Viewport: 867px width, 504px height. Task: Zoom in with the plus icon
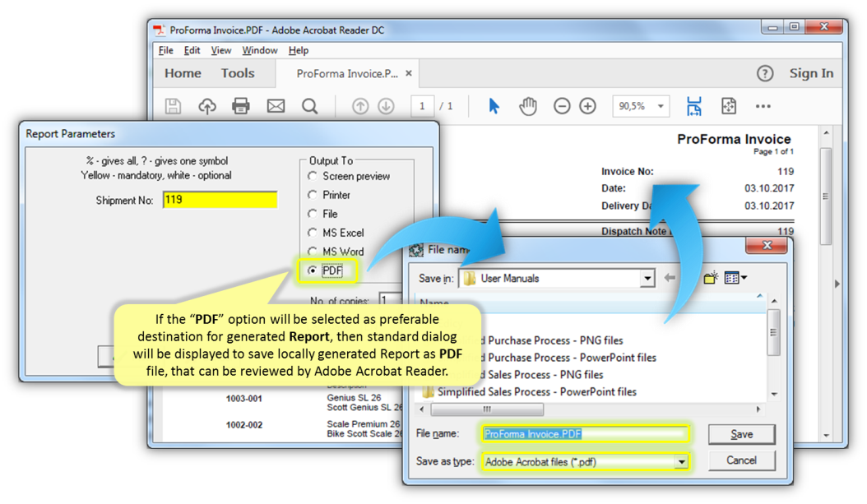(x=588, y=106)
